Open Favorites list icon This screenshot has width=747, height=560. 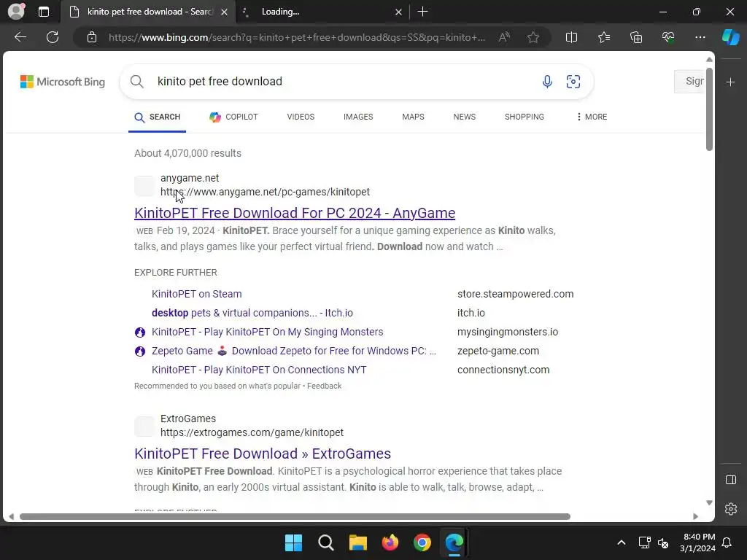click(x=603, y=37)
